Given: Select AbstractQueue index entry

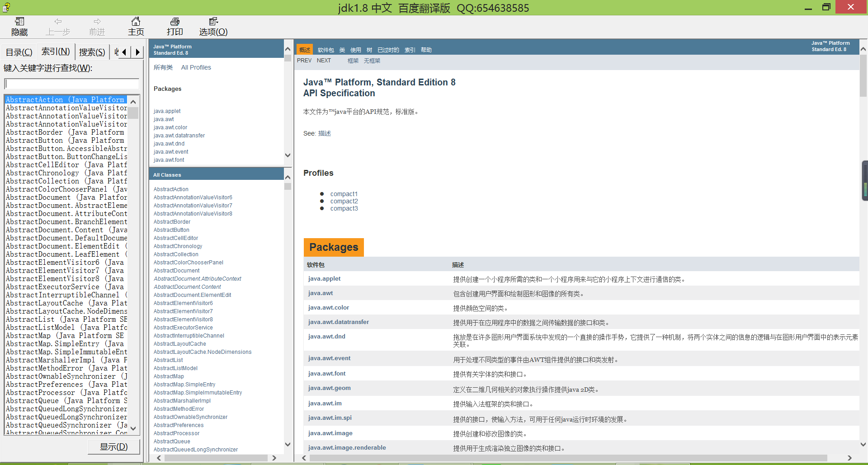Looking at the screenshot, I should [x=66, y=400].
